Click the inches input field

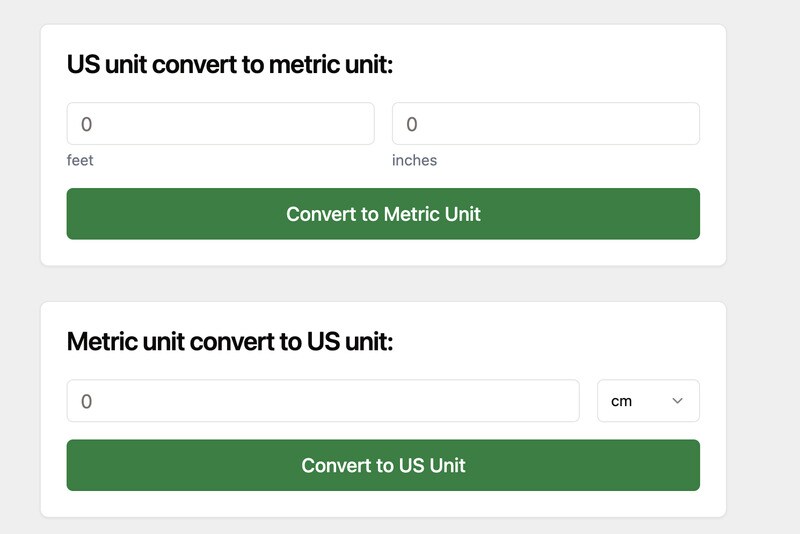pos(545,124)
